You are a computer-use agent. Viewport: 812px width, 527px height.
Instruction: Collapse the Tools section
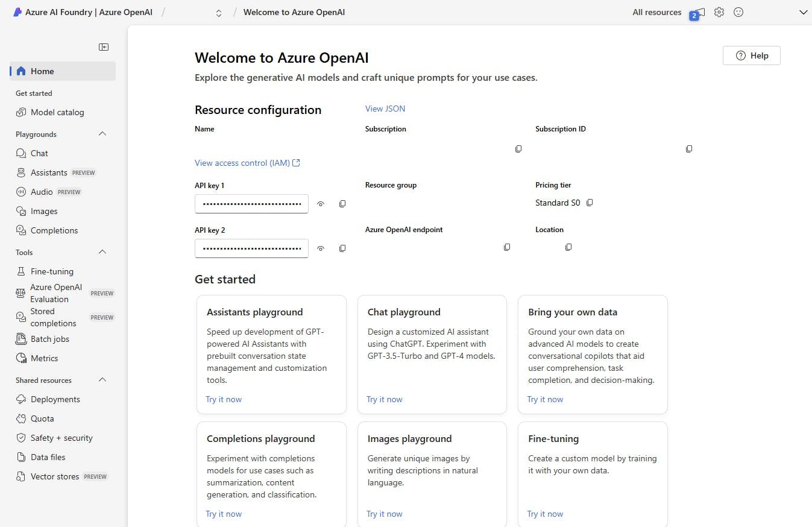tap(102, 252)
